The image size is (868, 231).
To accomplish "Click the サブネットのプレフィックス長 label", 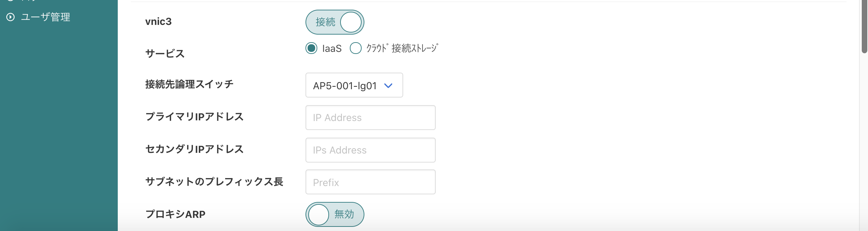I will click(214, 182).
